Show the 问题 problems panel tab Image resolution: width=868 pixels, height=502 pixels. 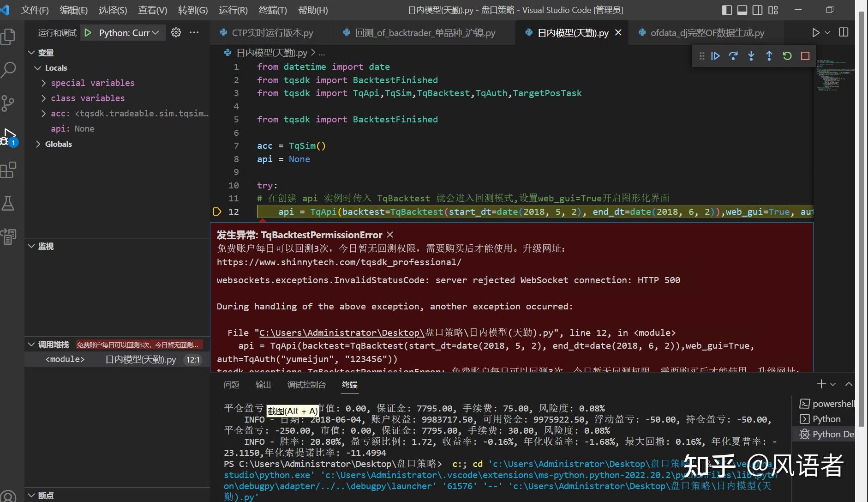pos(231,385)
